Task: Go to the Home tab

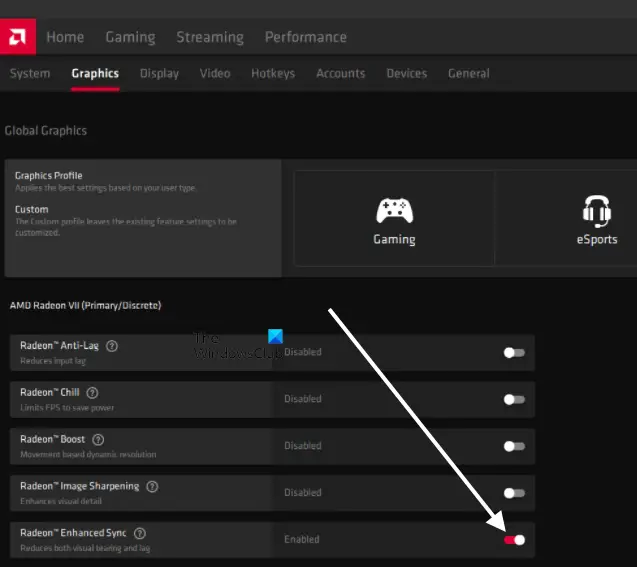Action: coord(65,37)
